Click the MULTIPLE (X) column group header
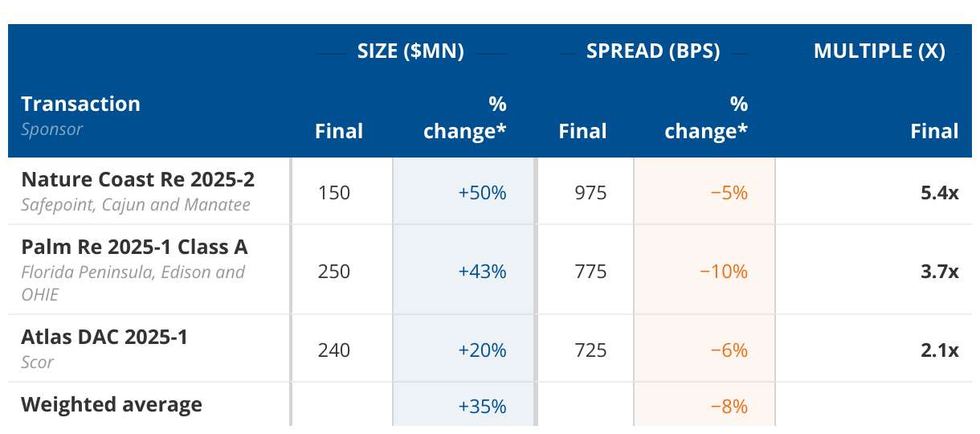Viewport: 980px width, 434px height. 879,51
